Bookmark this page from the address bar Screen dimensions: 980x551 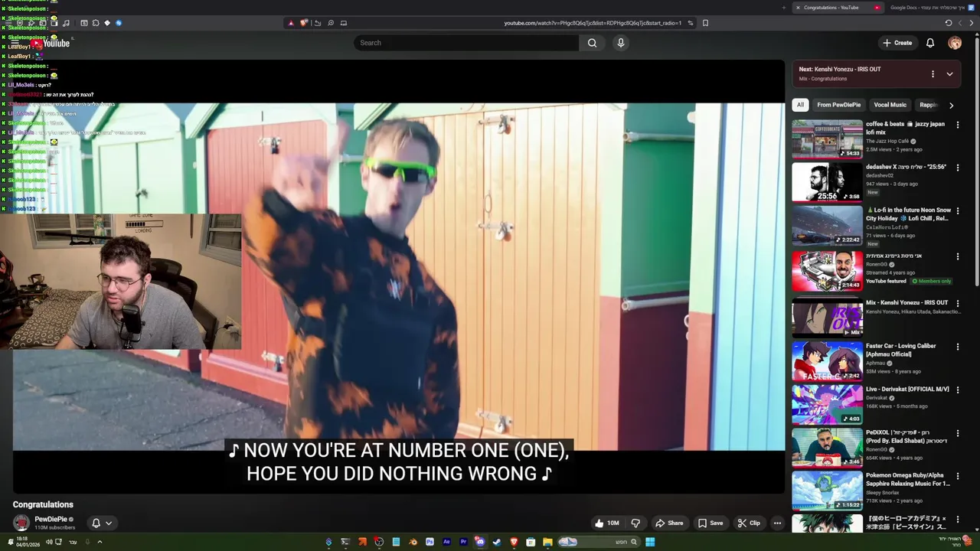tap(705, 23)
